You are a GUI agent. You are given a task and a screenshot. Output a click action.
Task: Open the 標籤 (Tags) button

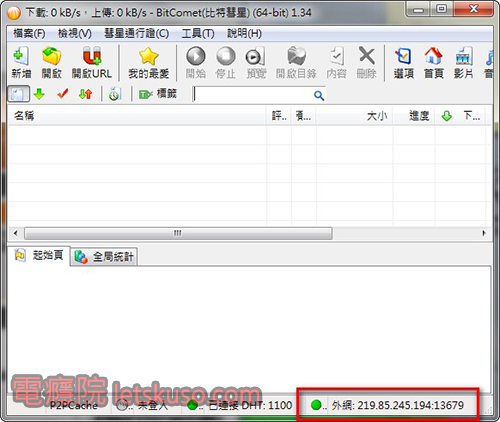158,94
